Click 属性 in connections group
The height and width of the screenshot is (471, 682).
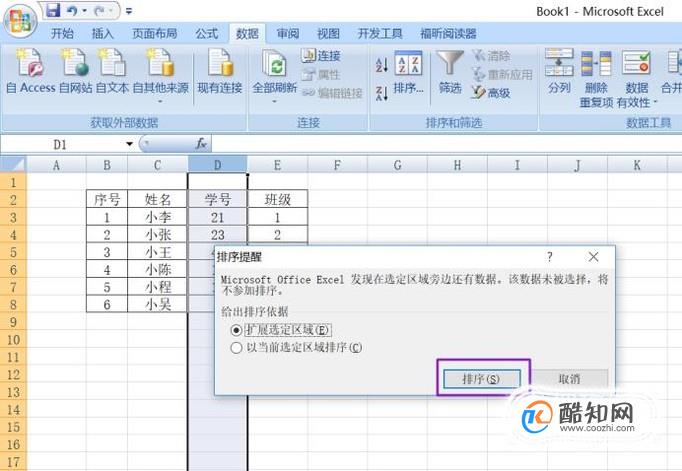pyautogui.click(x=321, y=74)
